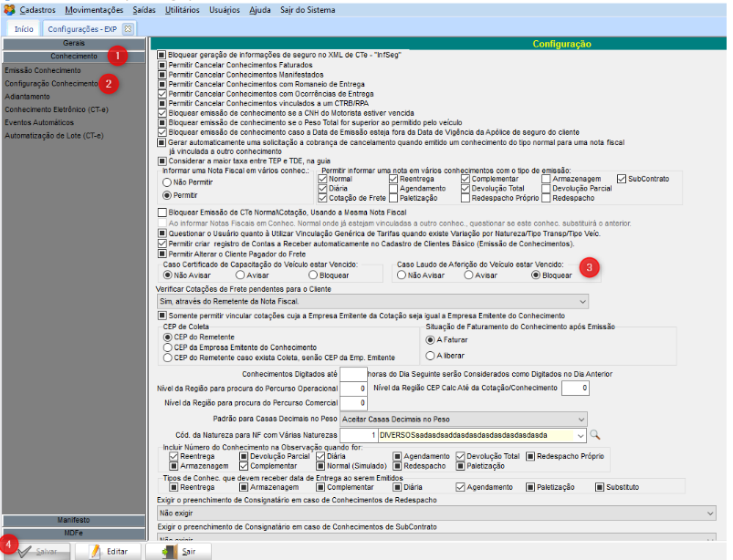Click the magnifier search icon beside natureza field

(594, 435)
